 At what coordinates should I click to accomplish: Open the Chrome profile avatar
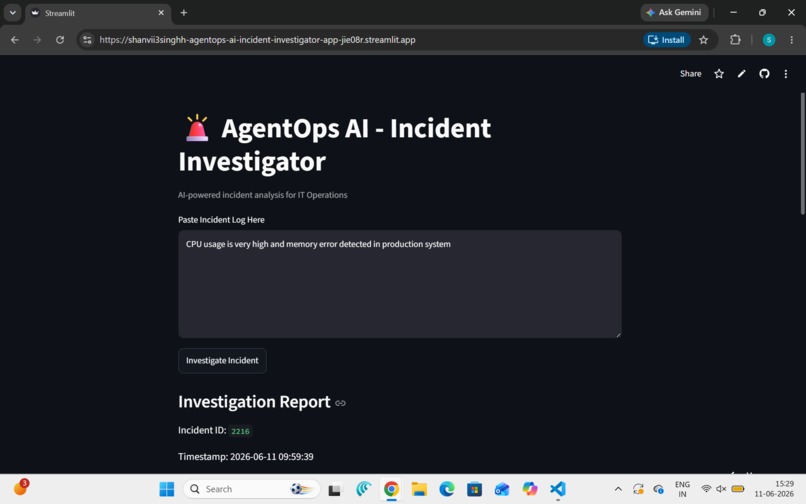point(768,40)
